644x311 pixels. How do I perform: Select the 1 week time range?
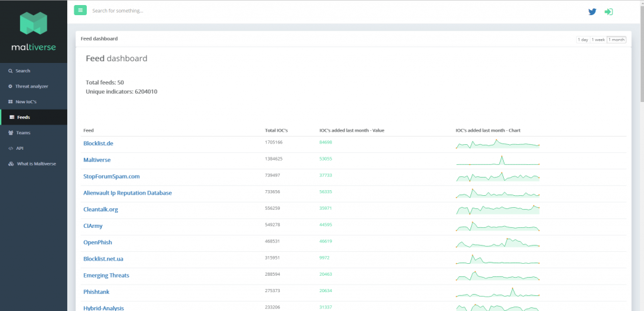tap(598, 40)
